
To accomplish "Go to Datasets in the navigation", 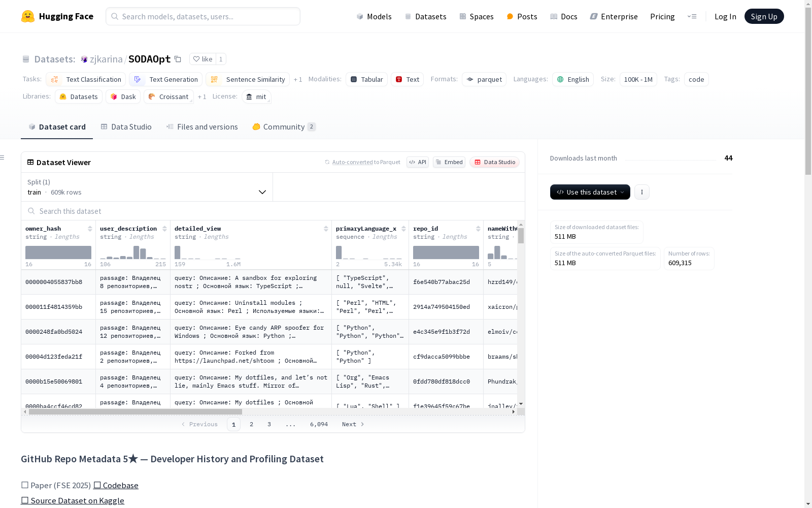I will point(425,16).
